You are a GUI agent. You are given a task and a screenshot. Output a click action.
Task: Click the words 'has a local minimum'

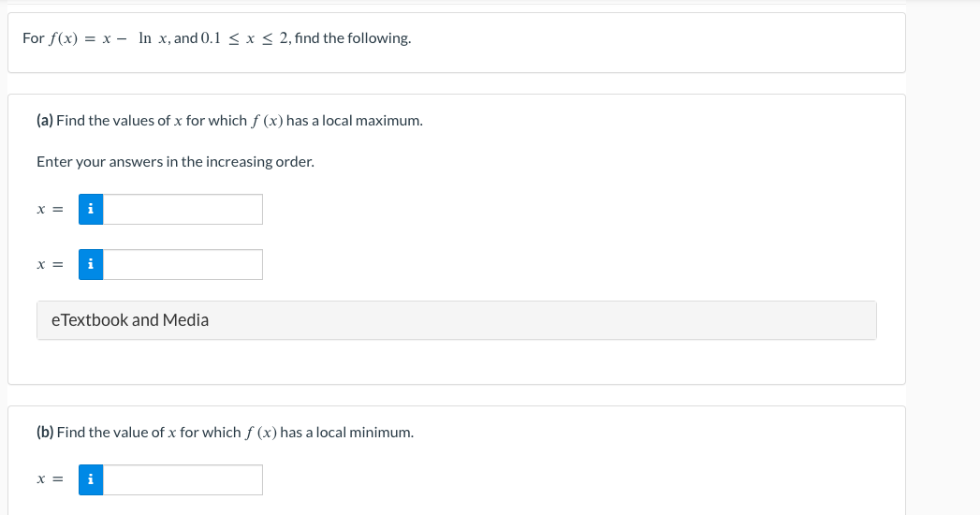(345, 433)
